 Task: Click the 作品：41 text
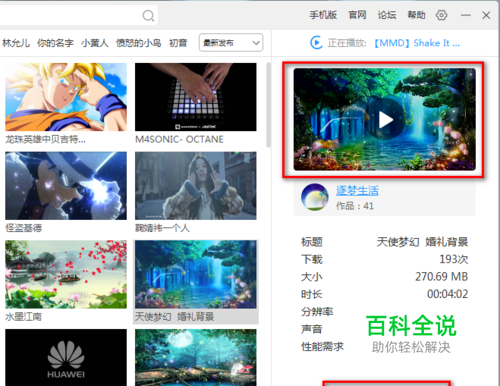(x=355, y=206)
